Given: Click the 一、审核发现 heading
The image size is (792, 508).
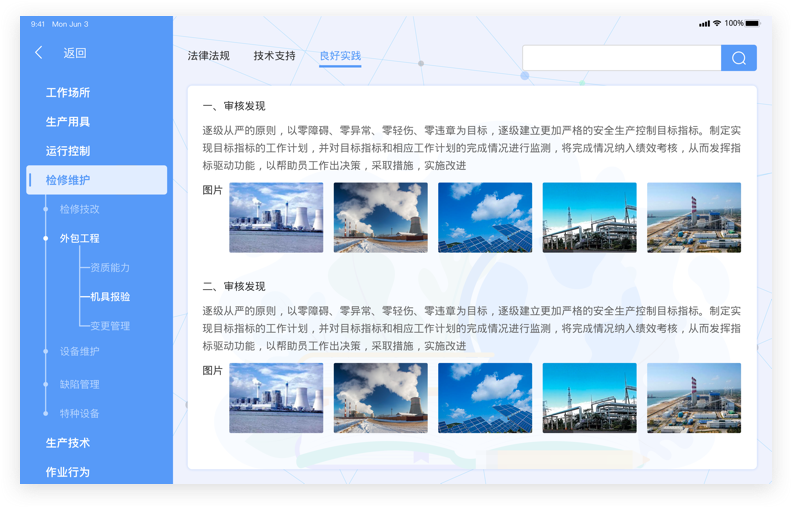Looking at the screenshot, I should 234,106.
